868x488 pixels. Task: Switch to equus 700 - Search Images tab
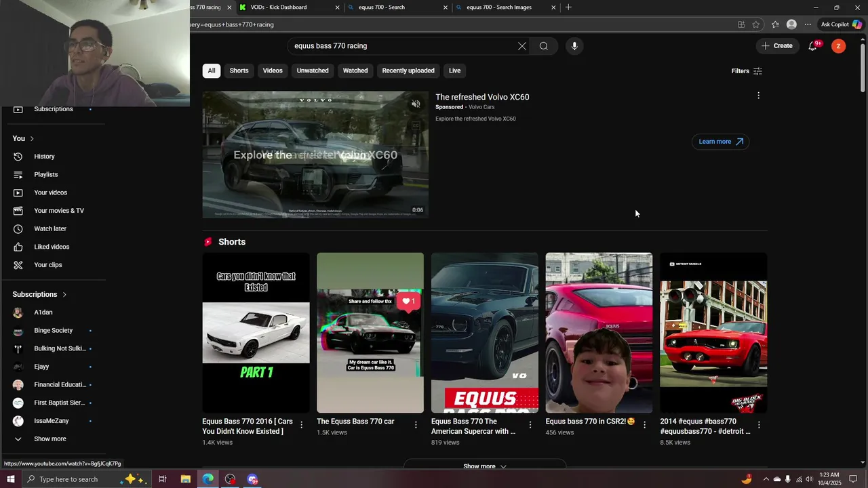coord(499,7)
